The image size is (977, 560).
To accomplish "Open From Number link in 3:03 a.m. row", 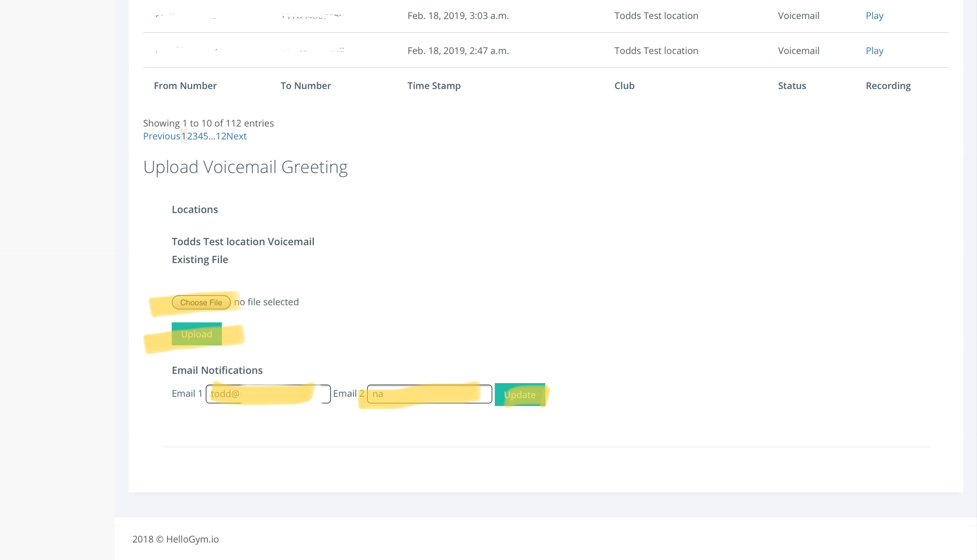I will point(185,16).
